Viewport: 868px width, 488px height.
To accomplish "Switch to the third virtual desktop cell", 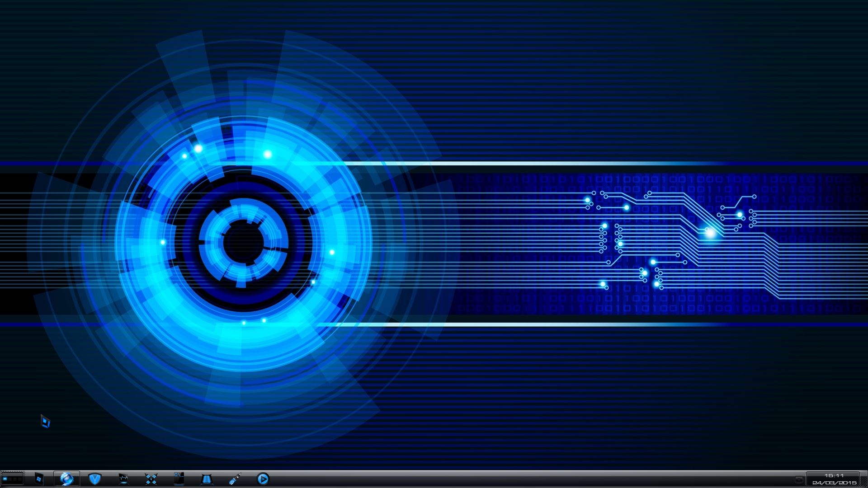I will (15, 479).
